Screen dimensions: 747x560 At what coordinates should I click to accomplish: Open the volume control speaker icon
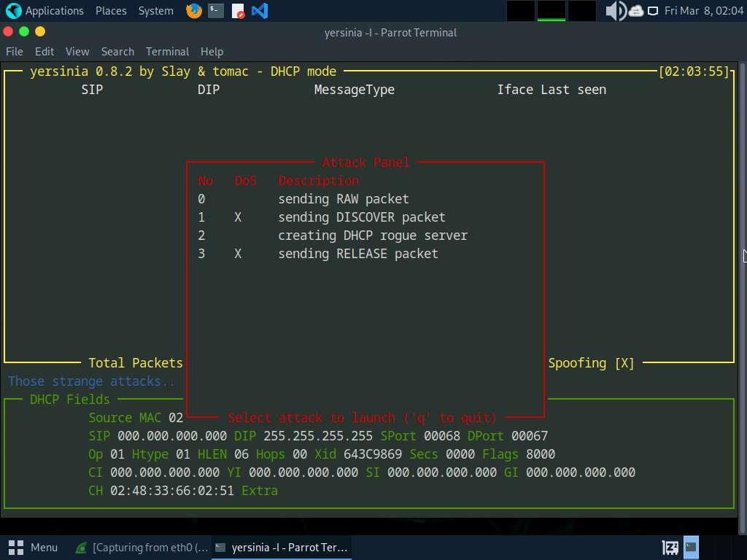(616, 11)
